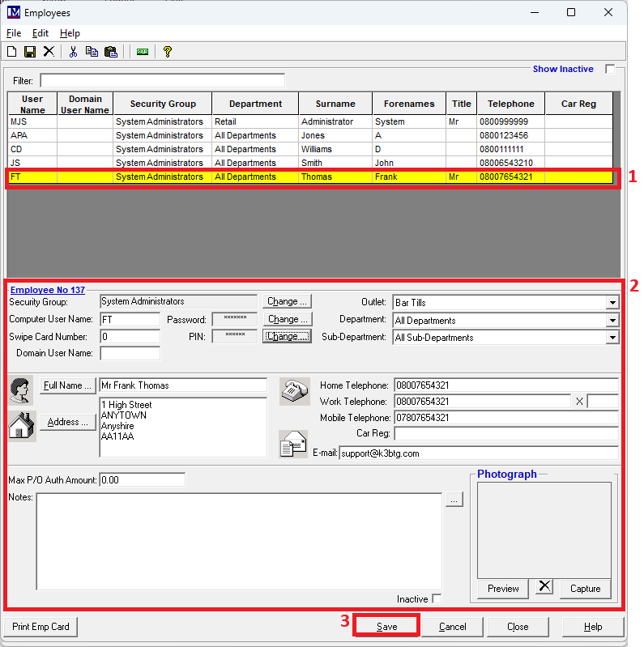This screenshot has width=644, height=647.
Task: Enable the Show Inactive checkbox
Action: [x=610, y=70]
